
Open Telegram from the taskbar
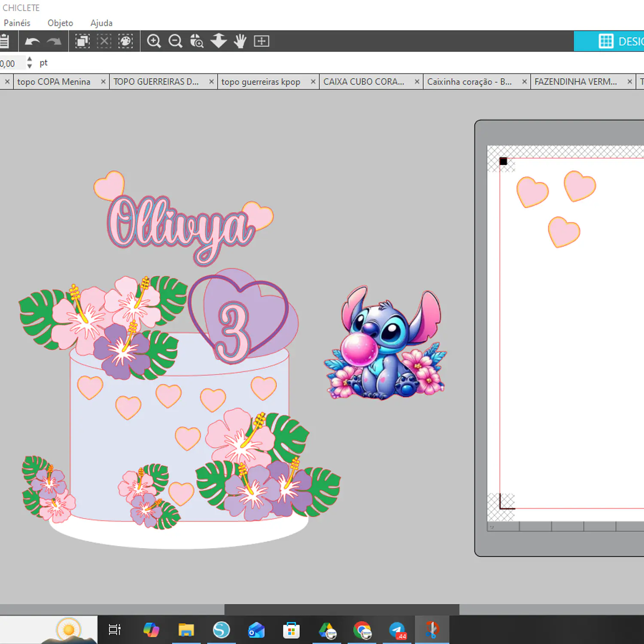398,630
